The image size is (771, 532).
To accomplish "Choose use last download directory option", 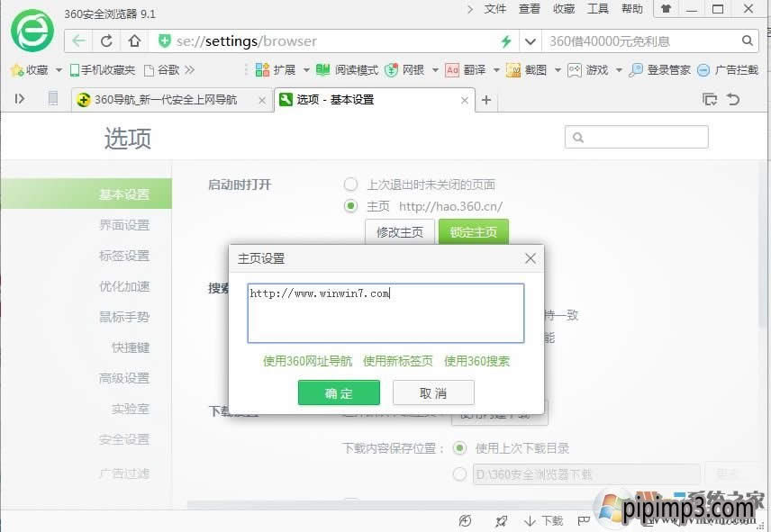I will click(x=459, y=448).
